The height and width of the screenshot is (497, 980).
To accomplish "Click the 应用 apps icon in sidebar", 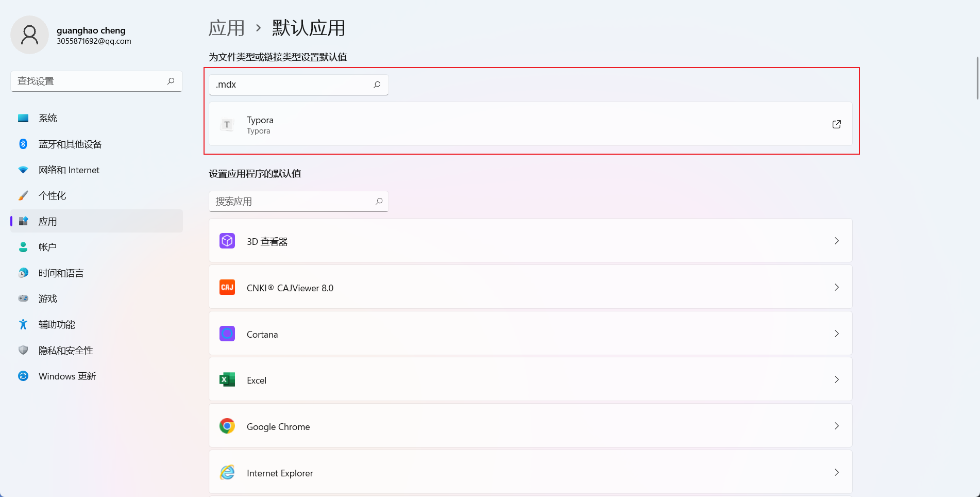I will coord(23,221).
